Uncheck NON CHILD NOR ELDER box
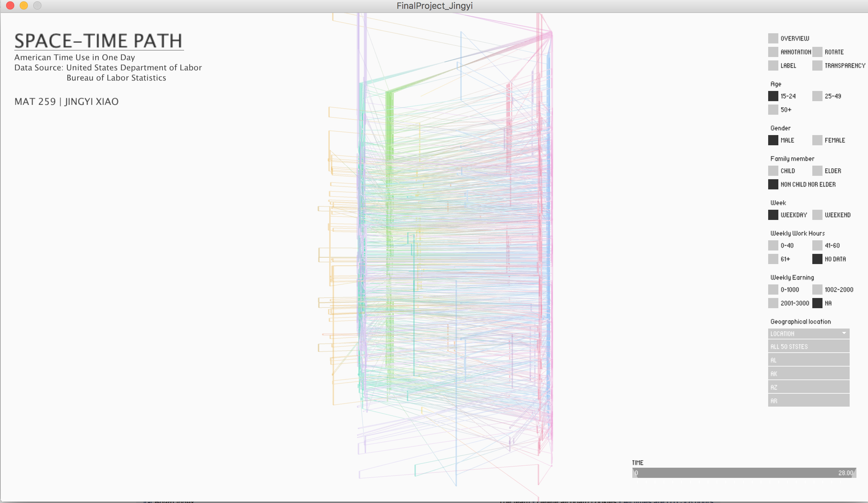This screenshot has height=503, width=868. pyautogui.click(x=773, y=184)
